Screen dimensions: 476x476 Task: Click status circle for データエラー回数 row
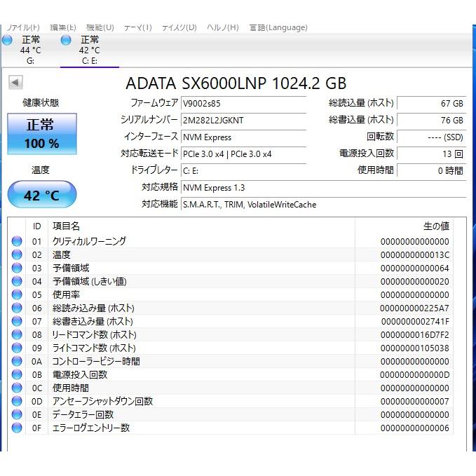[17, 414]
